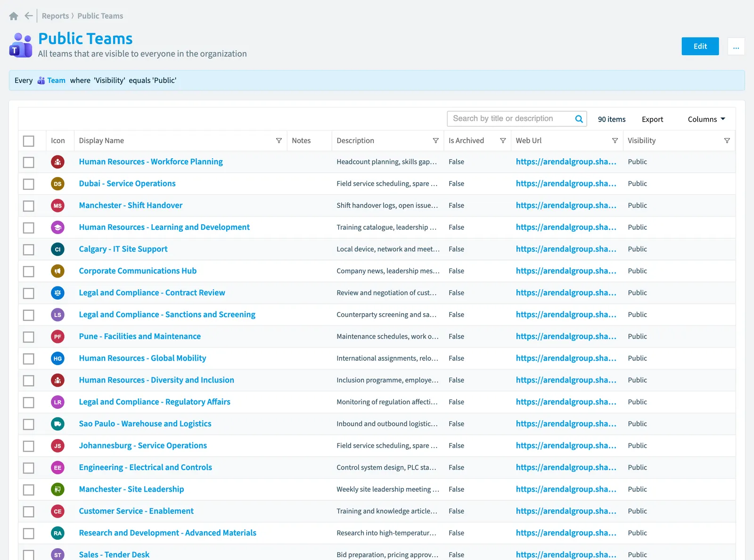Click the Public Teams breadcrumb
Screen dimensions: 754x560
click(100, 16)
